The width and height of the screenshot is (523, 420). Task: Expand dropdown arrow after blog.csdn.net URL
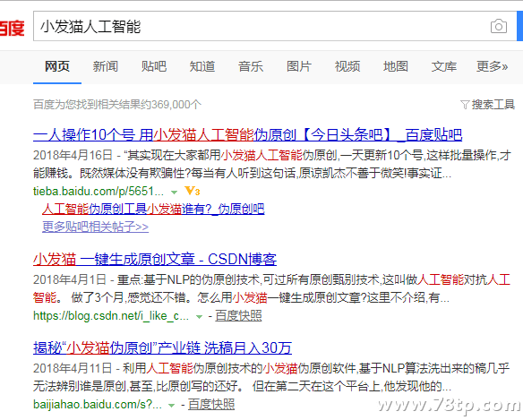pos(199,317)
